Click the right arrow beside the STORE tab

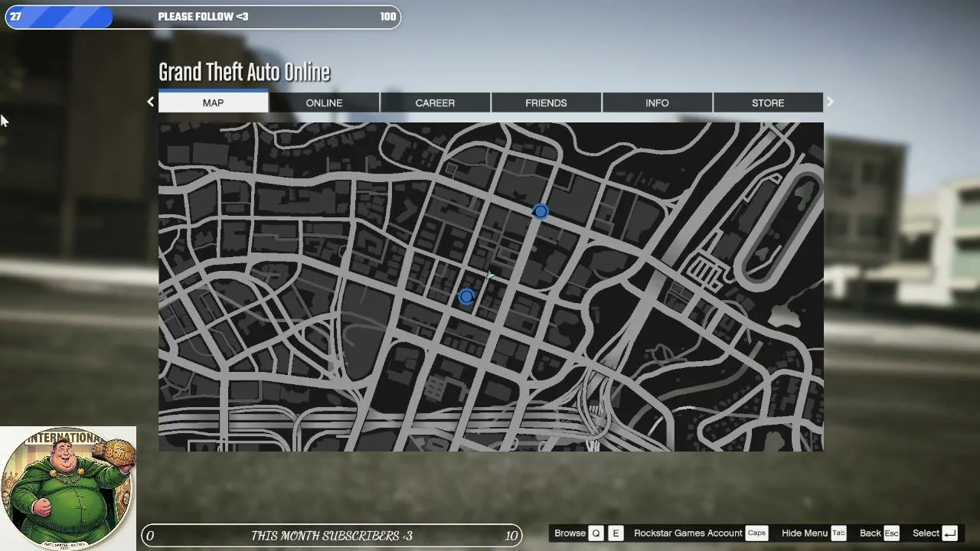tap(830, 102)
